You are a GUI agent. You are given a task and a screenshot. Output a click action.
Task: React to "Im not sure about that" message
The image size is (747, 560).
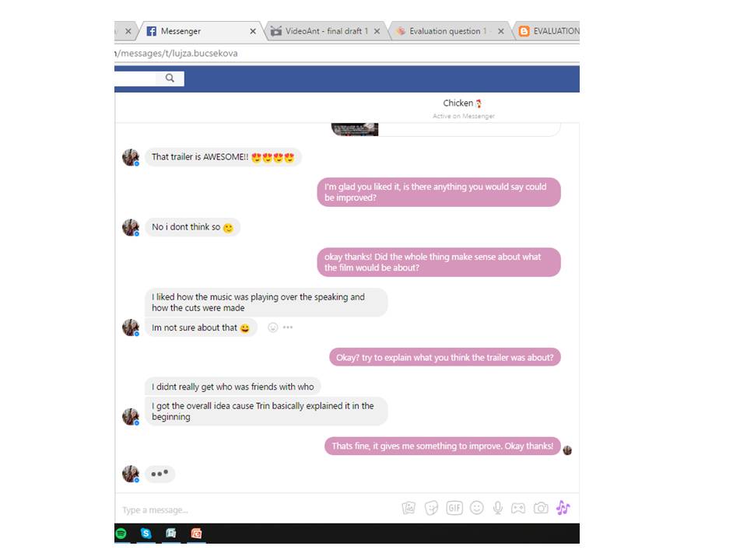[x=272, y=327]
